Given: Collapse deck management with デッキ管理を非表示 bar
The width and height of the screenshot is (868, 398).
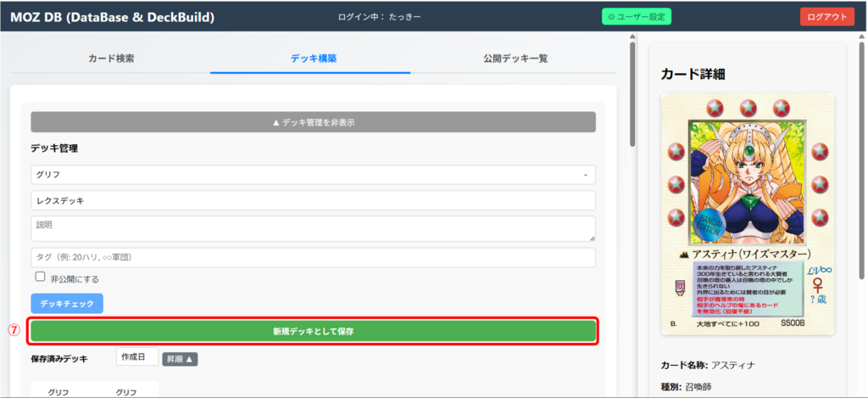Looking at the screenshot, I should [x=313, y=122].
